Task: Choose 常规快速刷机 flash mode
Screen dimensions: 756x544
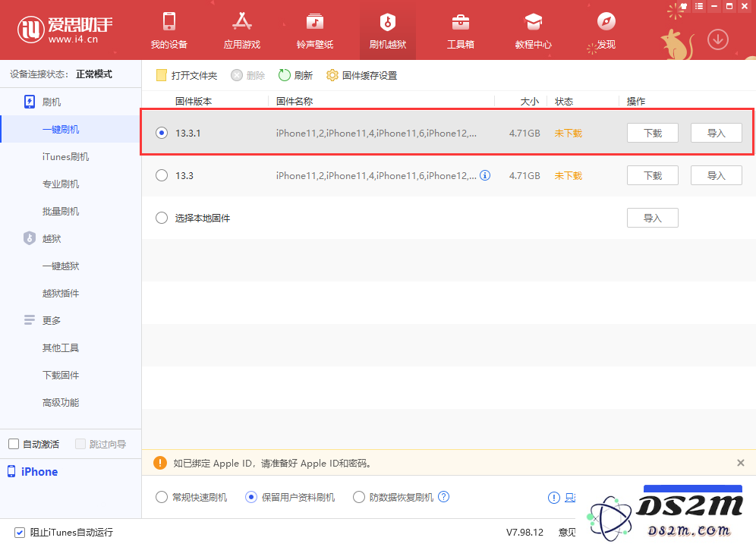Action: [162, 497]
